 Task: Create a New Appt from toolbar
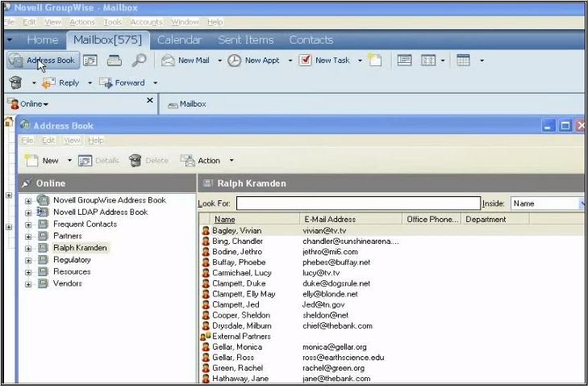tap(254, 61)
